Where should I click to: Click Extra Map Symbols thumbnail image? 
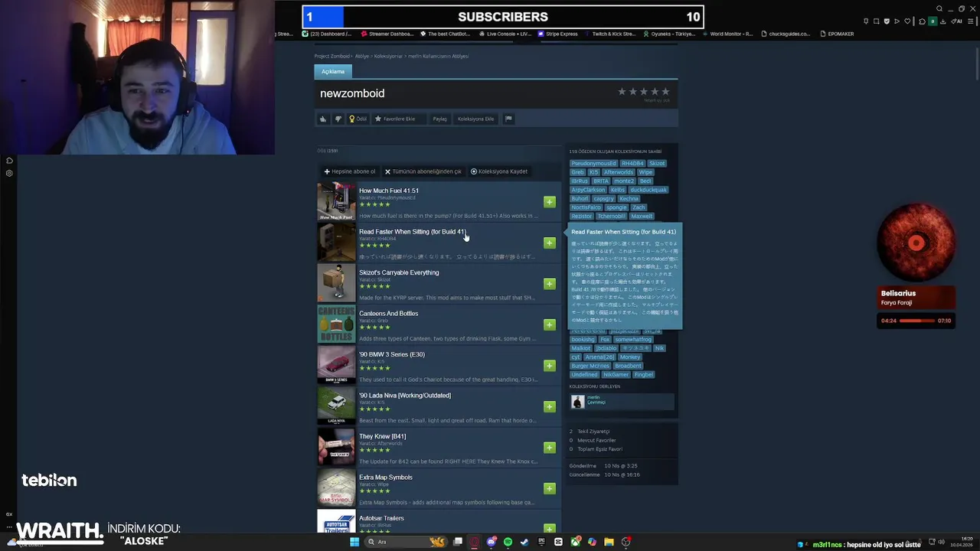coord(336,488)
